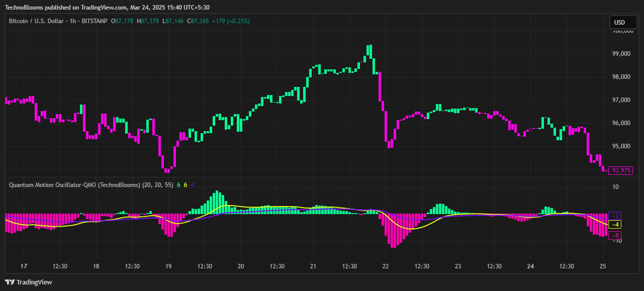Click the purple −2 oscillator value tag
Screen dimensions: 644x291
(x=615, y=216)
